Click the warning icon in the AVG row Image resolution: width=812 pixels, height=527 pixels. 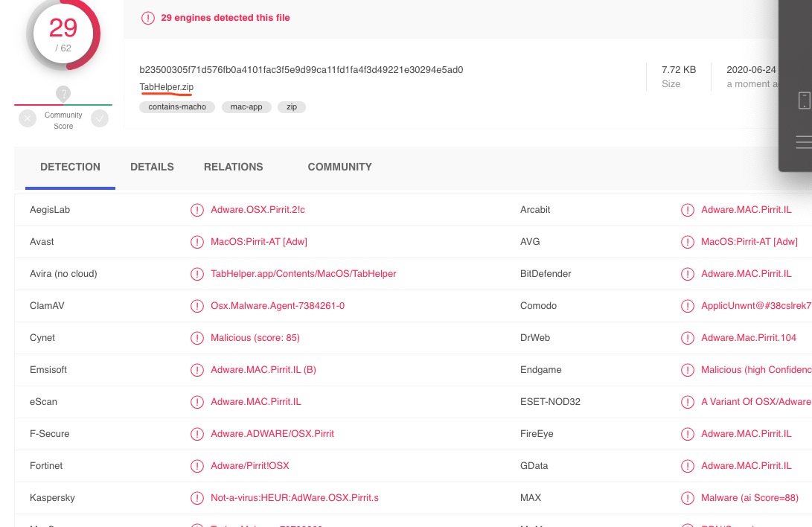[x=687, y=242]
